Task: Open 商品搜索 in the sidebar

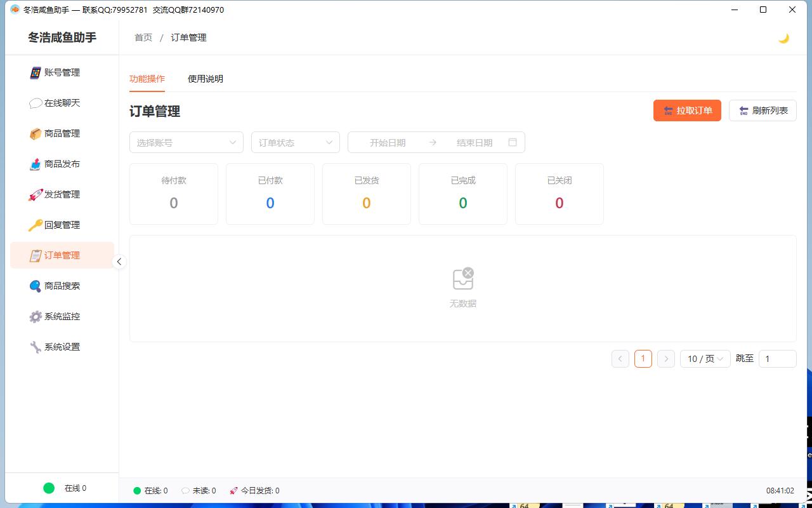Action: pyautogui.click(x=62, y=286)
